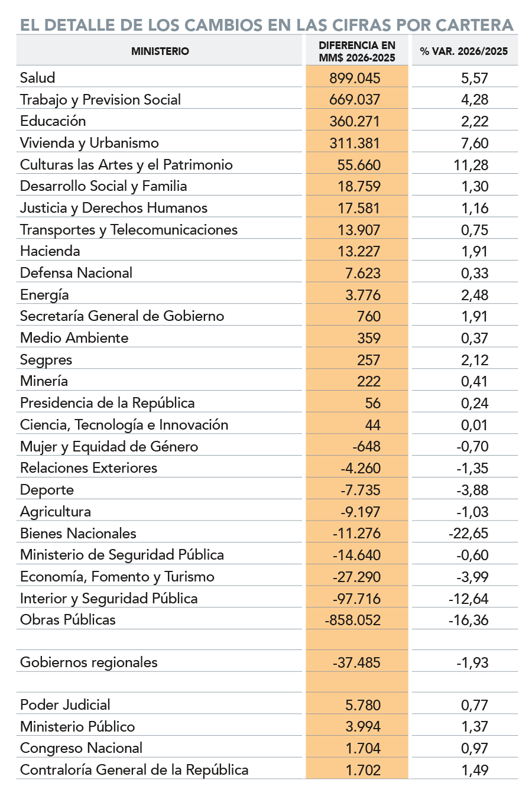The height and width of the screenshot is (796, 532).
Task: Click the Gobiernos regionales value -37.485
Action: [x=356, y=662]
